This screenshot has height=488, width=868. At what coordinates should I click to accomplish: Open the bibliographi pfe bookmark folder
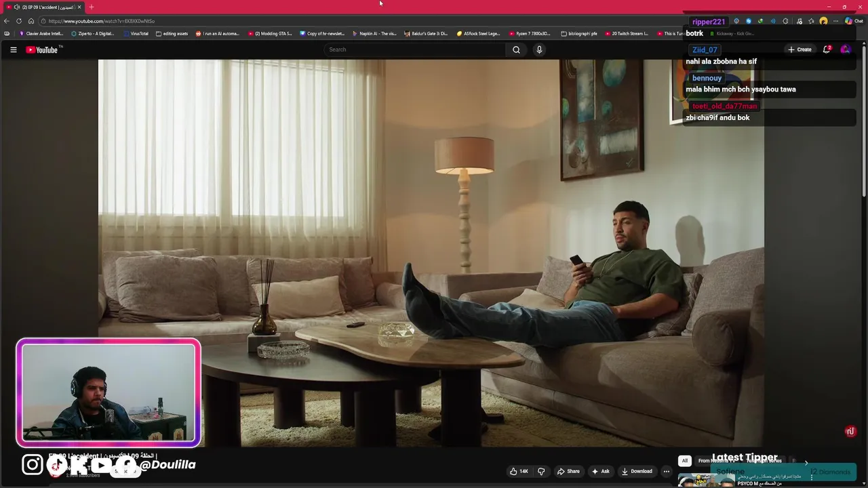[x=579, y=33]
